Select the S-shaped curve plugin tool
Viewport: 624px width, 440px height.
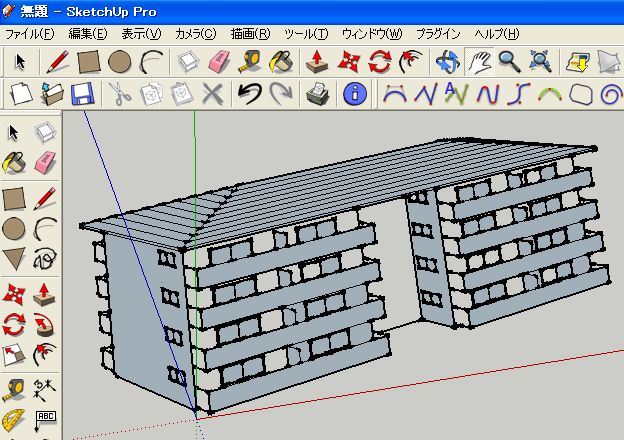tap(519, 94)
